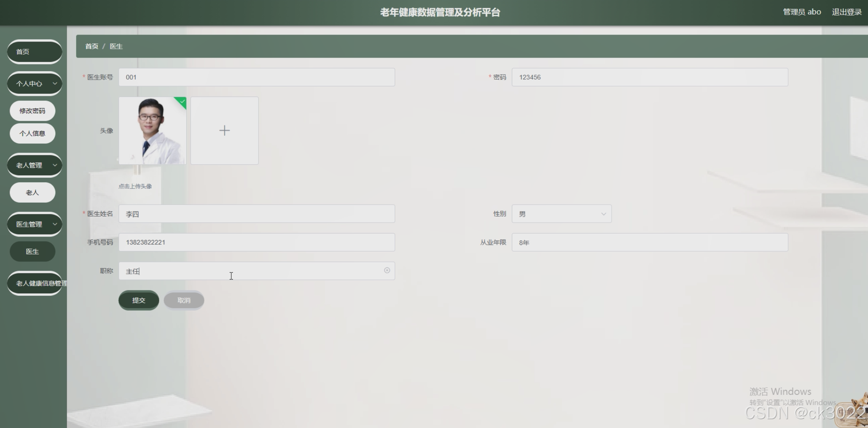
Task: Focus the 医生账号 input field
Action: [x=256, y=77]
